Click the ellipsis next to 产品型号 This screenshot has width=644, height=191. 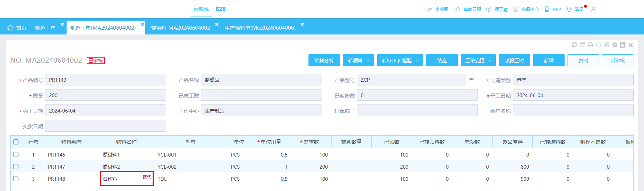(471, 79)
